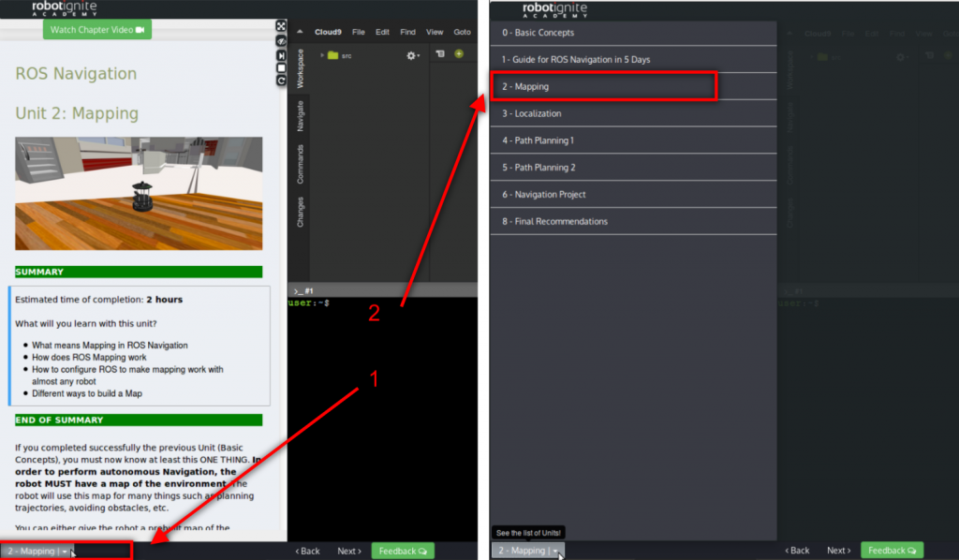Image resolution: width=959 pixels, height=560 pixels.
Task: Go to Next unit in left panel
Action: coord(348,552)
